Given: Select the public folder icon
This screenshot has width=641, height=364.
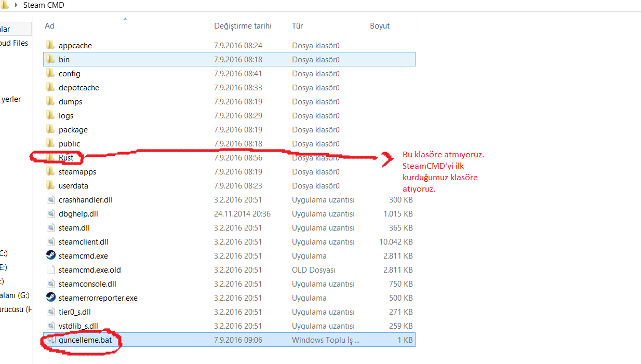Looking at the screenshot, I should [50, 143].
